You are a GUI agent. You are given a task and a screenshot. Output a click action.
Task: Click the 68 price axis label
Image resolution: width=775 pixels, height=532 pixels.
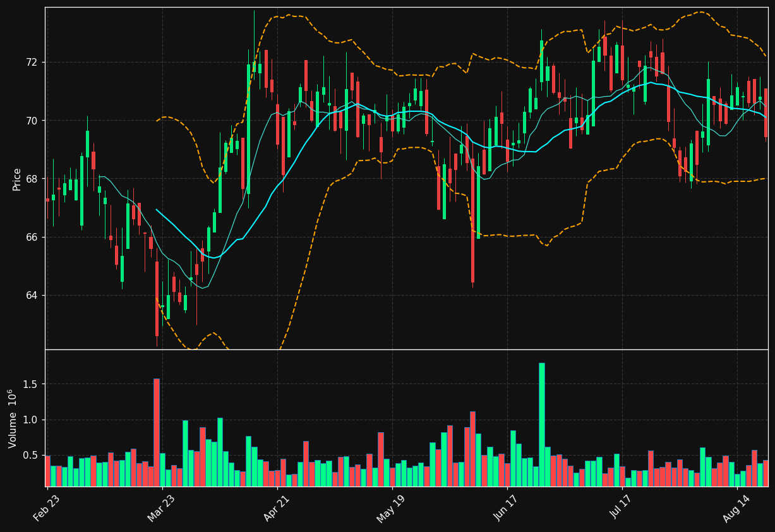click(32, 179)
